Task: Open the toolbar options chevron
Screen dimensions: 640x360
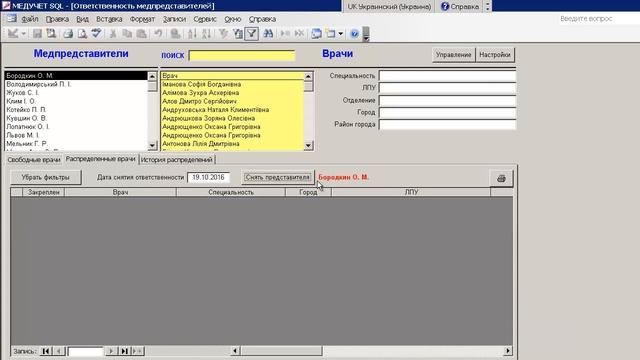Action: coord(366,34)
